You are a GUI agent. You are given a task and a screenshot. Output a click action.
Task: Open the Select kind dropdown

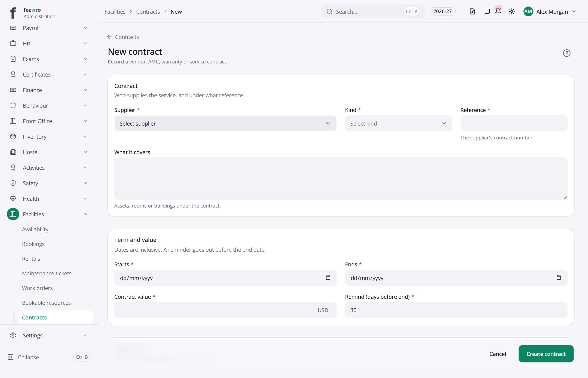point(399,123)
